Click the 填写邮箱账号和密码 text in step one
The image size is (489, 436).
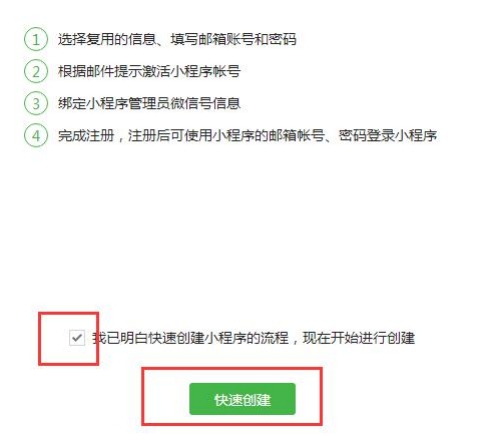[x=233, y=39]
